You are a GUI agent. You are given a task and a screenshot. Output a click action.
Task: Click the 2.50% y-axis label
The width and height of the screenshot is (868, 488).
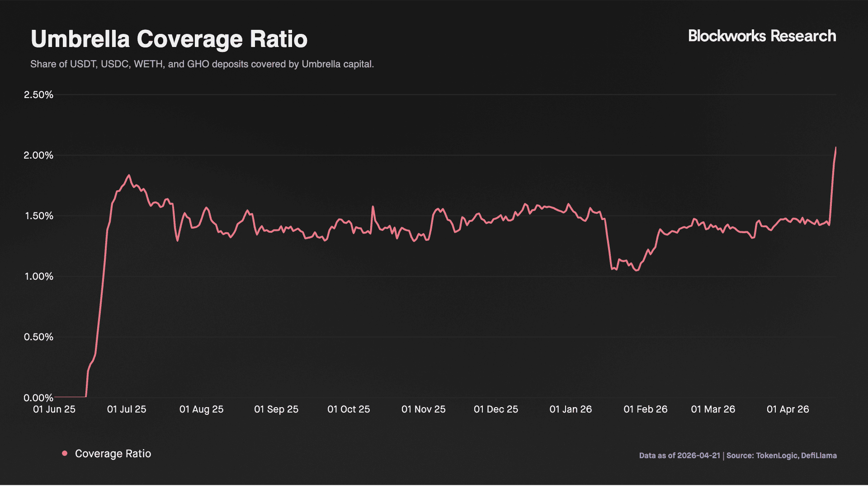tap(38, 95)
